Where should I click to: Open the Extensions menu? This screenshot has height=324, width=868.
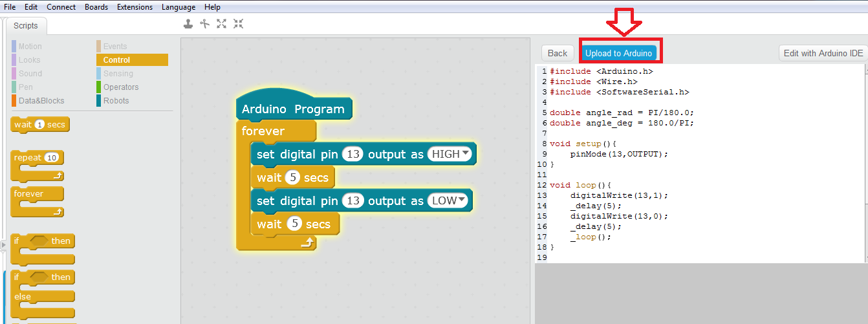pyautogui.click(x=135, y=7)
